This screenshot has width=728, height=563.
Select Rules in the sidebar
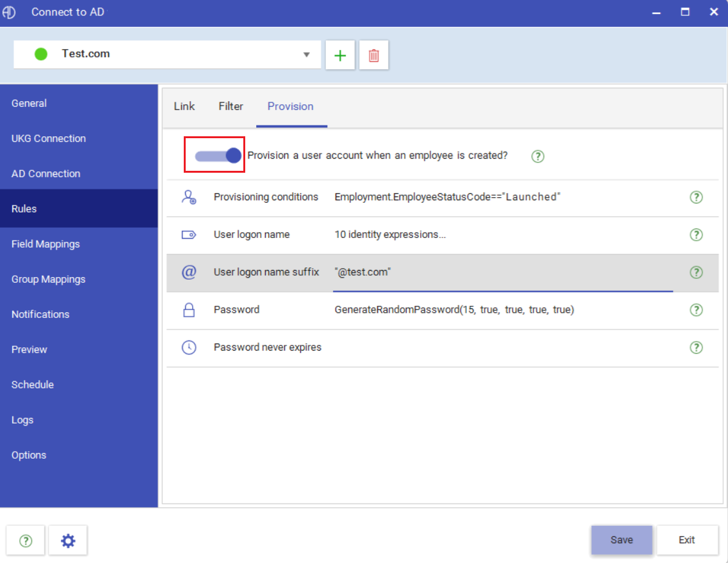point(79,209)
